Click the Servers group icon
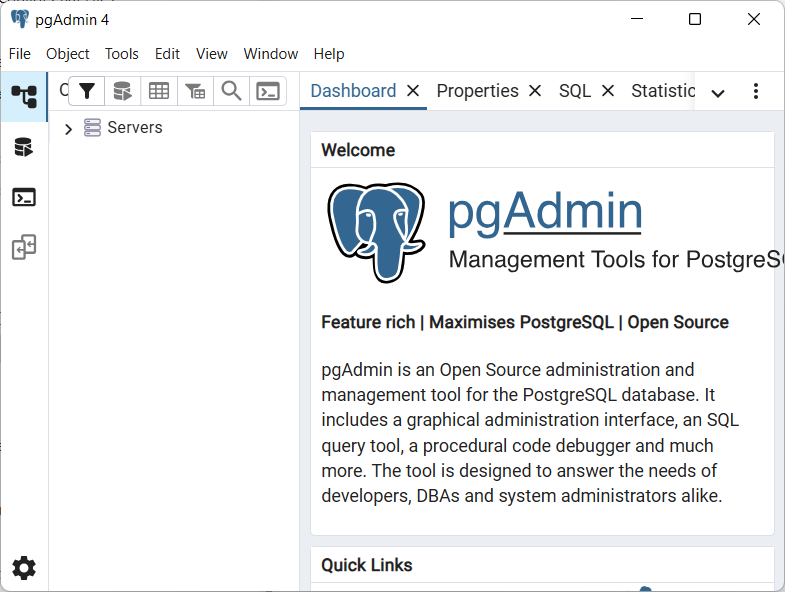Viewport: 785px width, 592px height. click(92, 127)
